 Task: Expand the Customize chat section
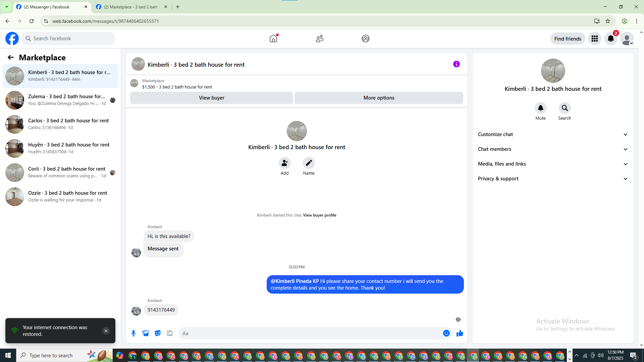[552, 134]
